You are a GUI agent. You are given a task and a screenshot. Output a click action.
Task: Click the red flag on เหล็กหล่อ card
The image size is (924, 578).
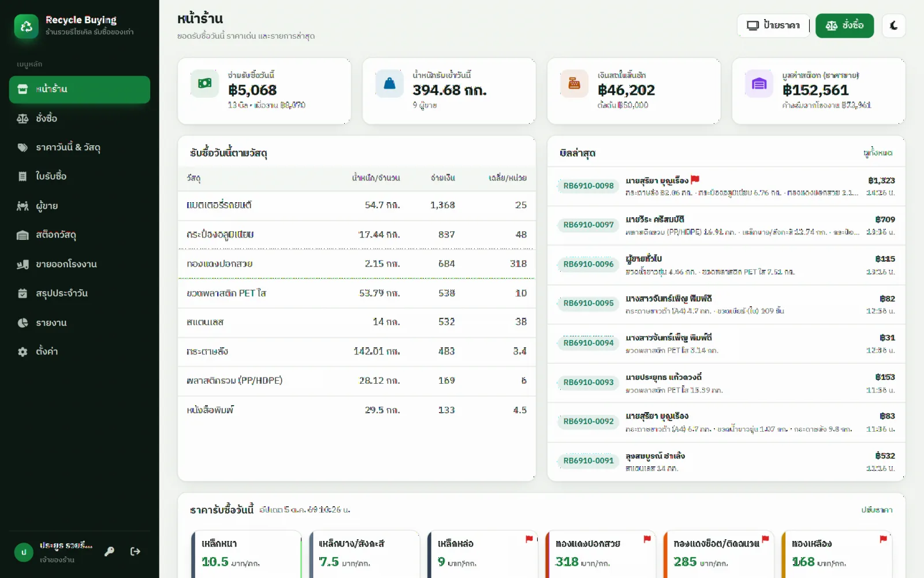529,539
